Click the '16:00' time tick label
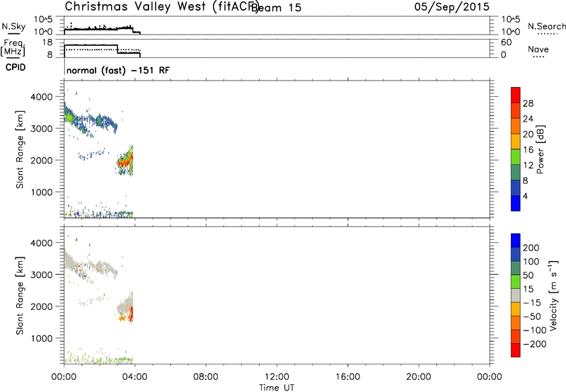566x392 pixels. 347,377
